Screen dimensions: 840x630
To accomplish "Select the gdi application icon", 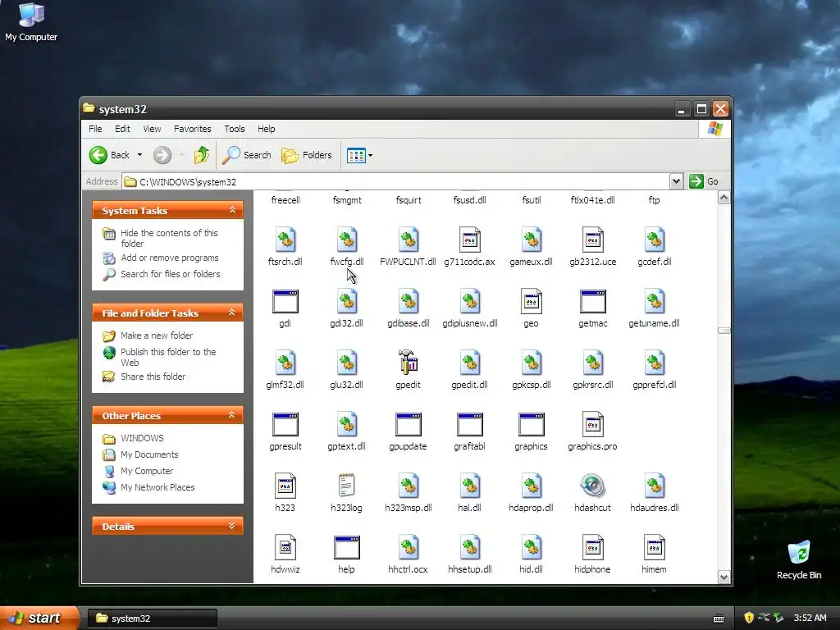I will point(285,301).
